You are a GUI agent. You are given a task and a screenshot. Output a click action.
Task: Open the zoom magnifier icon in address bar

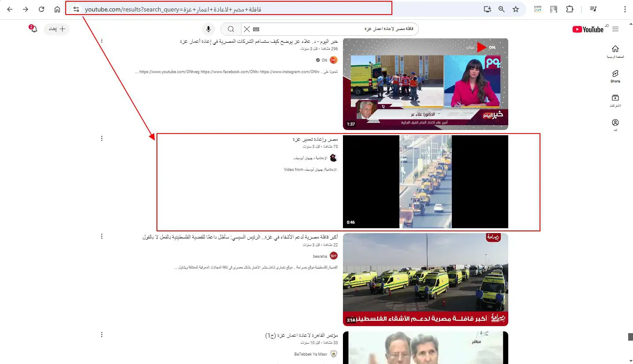[501, 9]
